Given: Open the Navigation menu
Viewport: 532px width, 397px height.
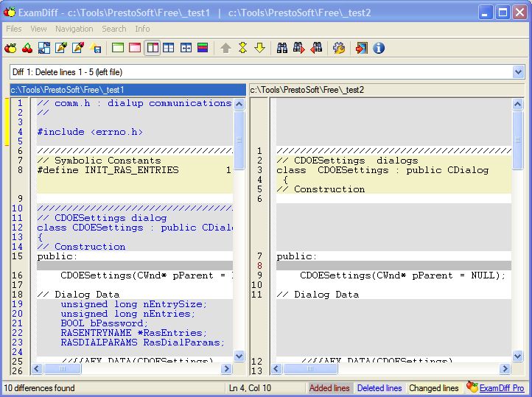Looking at the screenshot, I should [74, 29].
